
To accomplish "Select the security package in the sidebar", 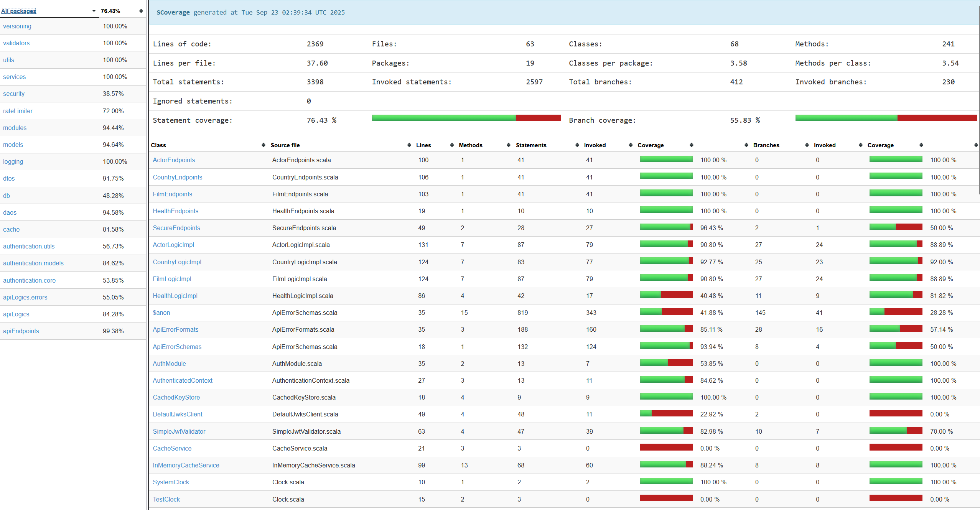I will click(x=13, y=94).
